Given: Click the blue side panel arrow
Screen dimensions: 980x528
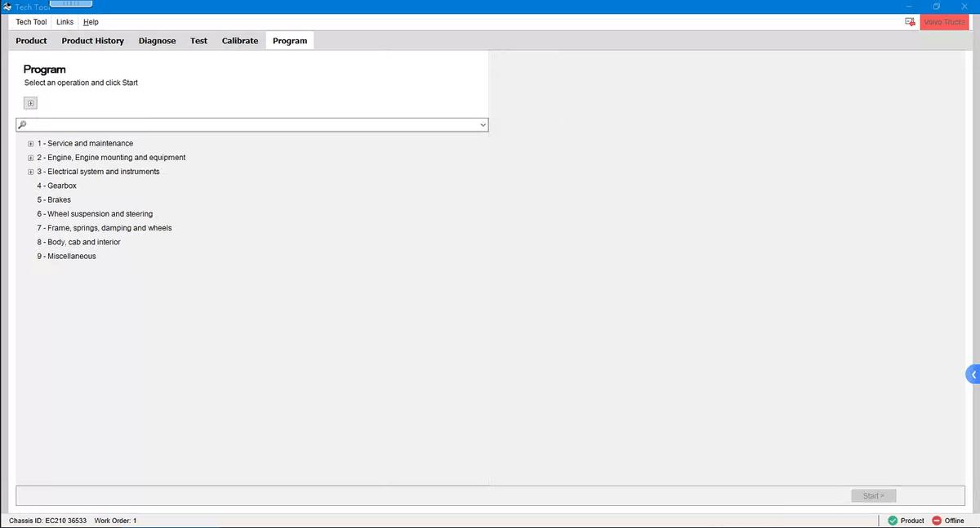Looking at the screenshot, I should click(973, 374).
